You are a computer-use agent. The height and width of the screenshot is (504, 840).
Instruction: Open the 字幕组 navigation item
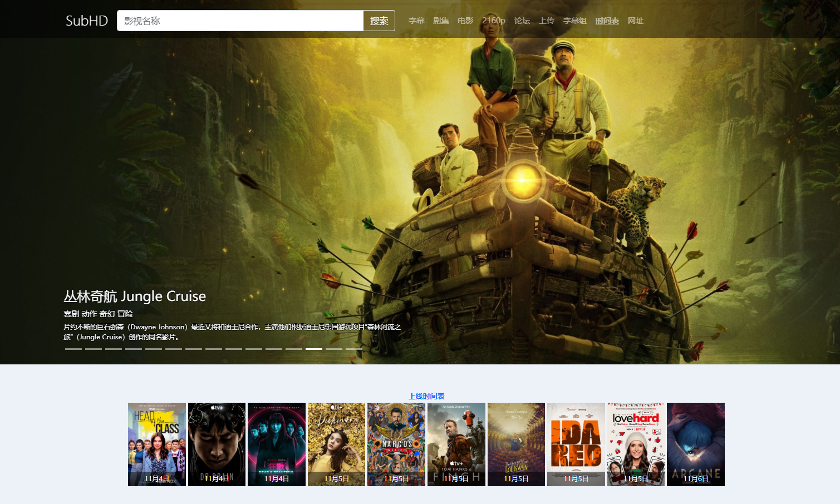(x=575, y=21)
